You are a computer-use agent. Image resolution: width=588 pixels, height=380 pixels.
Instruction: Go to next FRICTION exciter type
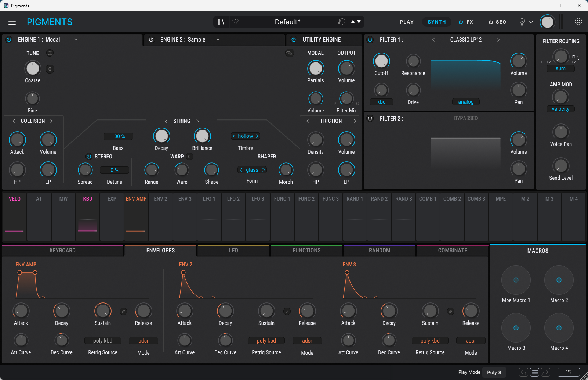click(355, 121)
